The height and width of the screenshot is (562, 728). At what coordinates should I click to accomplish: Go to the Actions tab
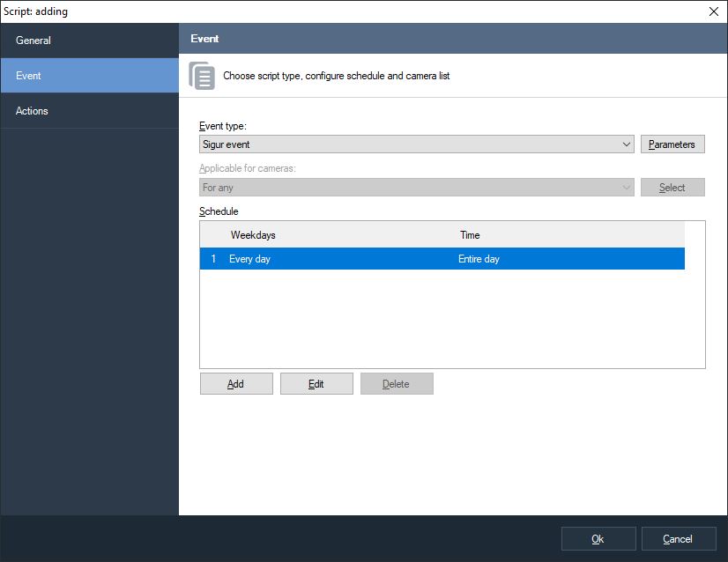click(x=89, y=111)
